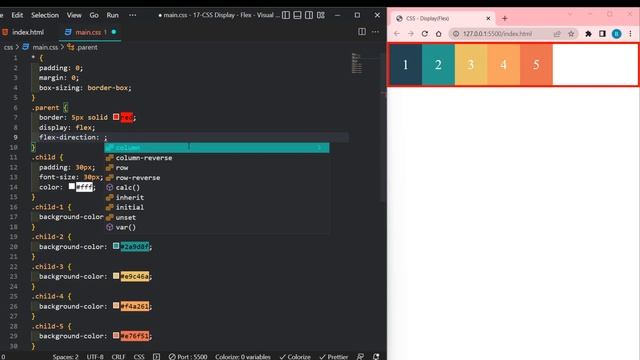This screenshot has height=360, width=640.
Task: Reload the page in Chrome
Action: (424, 34)
